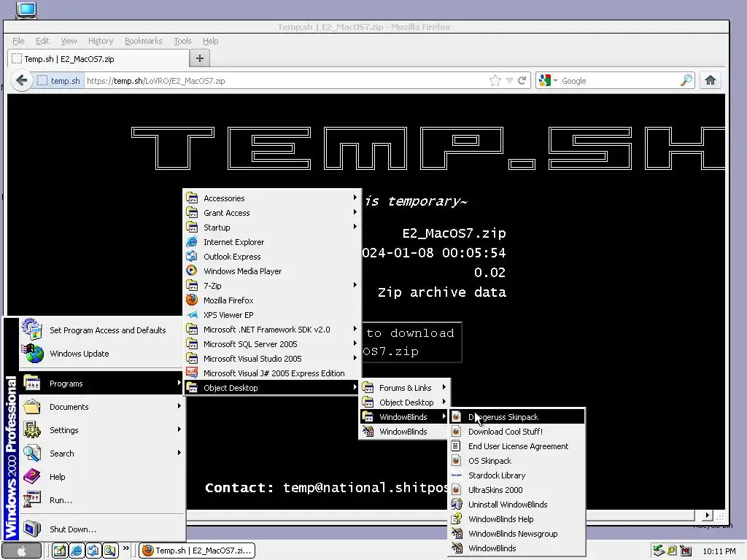Open WindowBlinds Newsgroup entry

(x=517, y=534)
